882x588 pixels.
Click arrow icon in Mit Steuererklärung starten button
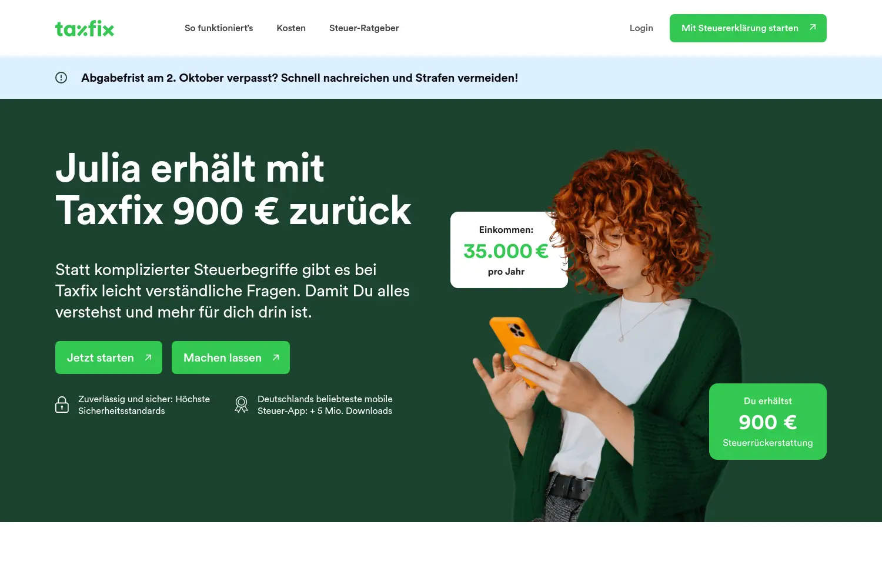click(813, 28)
